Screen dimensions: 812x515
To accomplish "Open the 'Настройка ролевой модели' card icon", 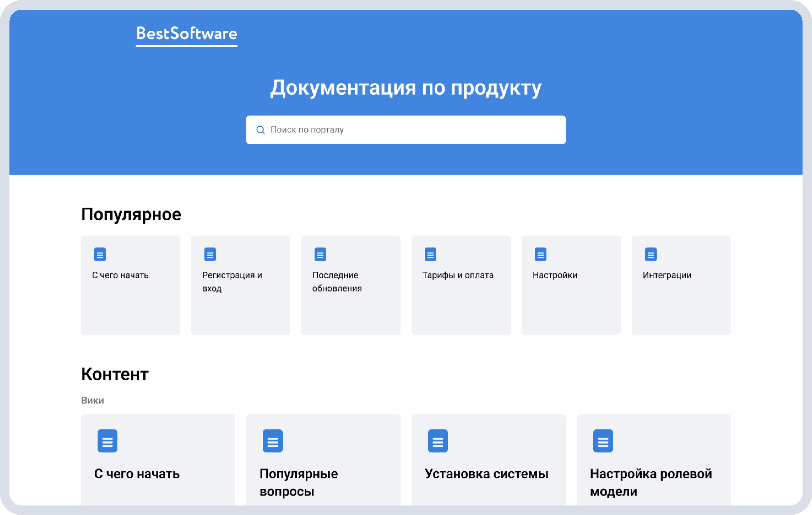I will click(x=603, y=441).
